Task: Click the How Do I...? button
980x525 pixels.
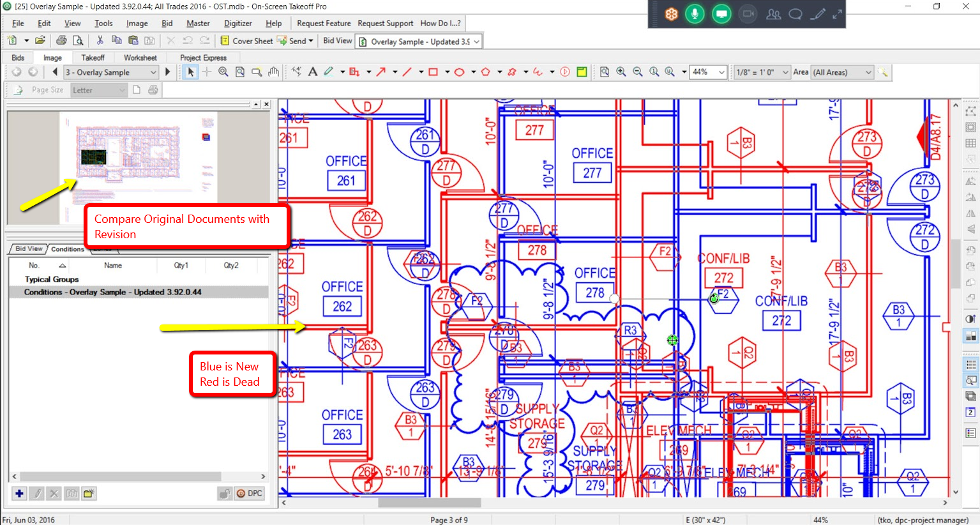Action: tap(441, 23)
